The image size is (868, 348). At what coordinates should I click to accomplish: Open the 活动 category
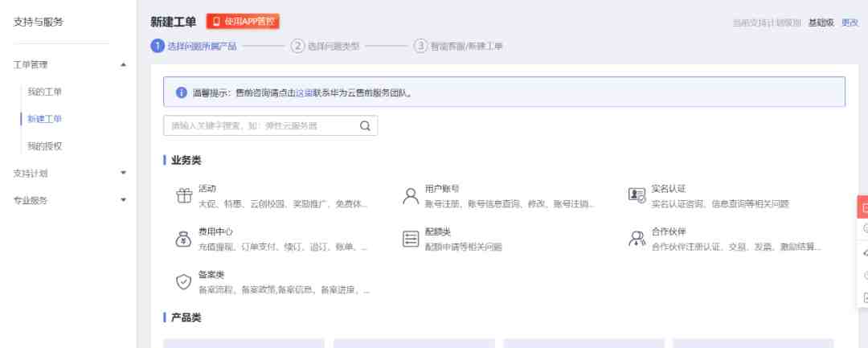point(207,189)
